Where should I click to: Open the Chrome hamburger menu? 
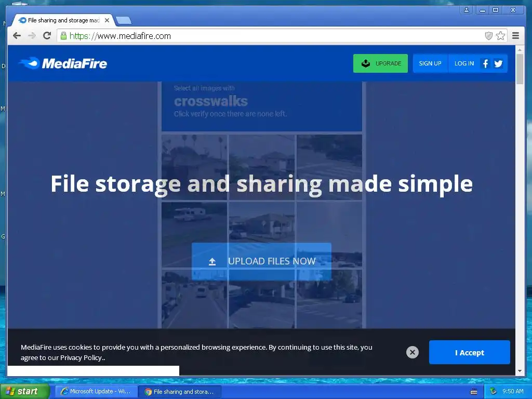point(515,36)
